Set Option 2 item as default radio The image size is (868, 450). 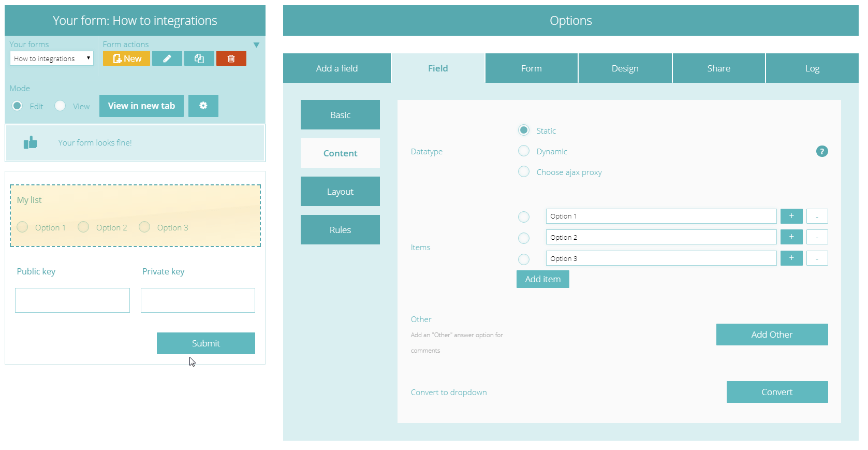pyautogui.click(x=524, y=238)
